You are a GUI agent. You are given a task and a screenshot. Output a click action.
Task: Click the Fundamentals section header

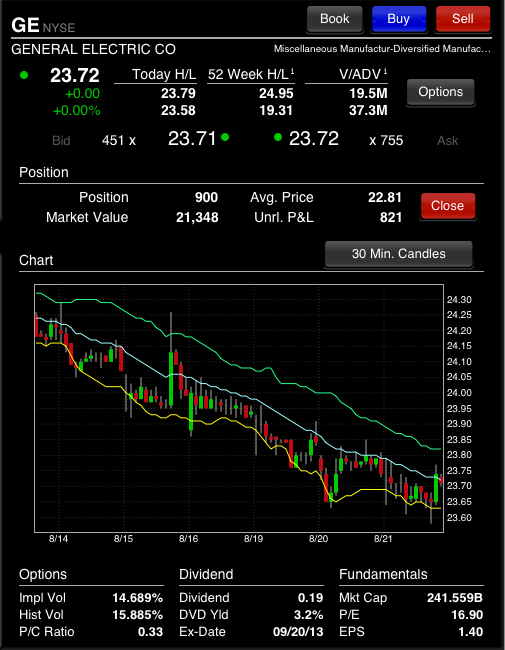point(383,575)
